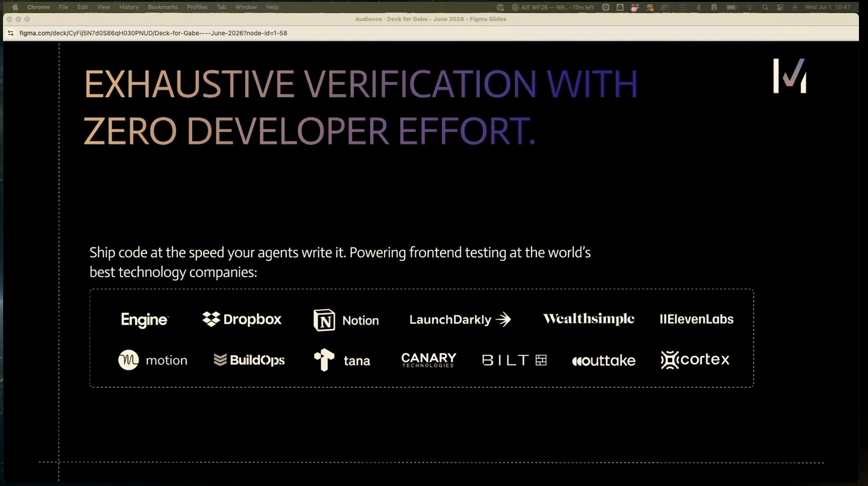Image resolution: width=868 pixels, height=486 pixels.
Task: Click the "Ship code at the speed" paragraph
Action: pos(340,262)
